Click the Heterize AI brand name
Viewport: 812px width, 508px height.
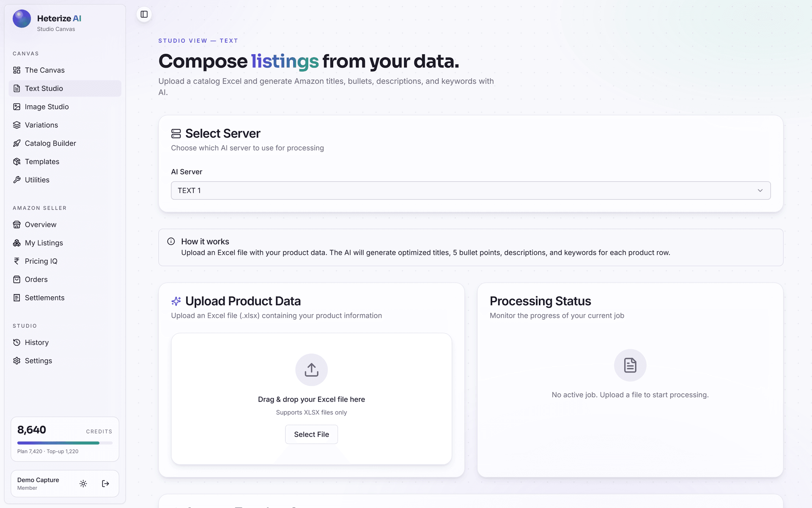pos(59,18)
